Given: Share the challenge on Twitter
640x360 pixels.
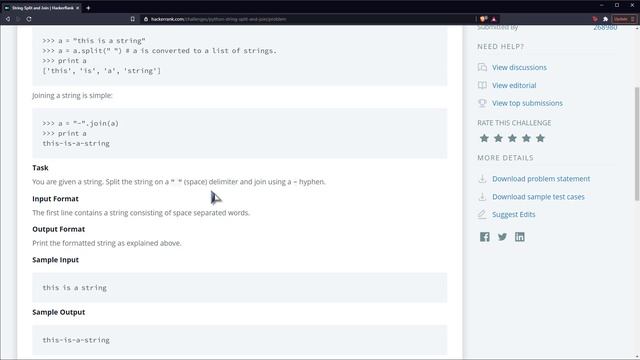Looking at the screenshot, I should [502, 237].
